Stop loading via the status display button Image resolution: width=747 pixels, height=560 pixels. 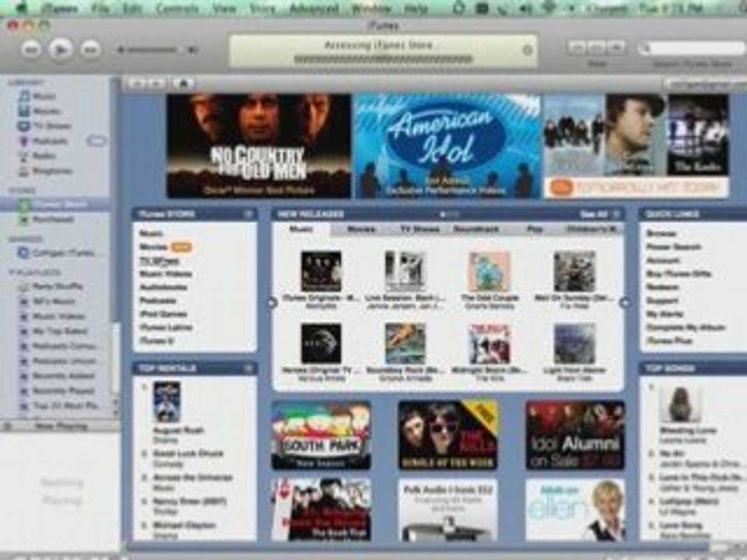(x=528, y=50)
